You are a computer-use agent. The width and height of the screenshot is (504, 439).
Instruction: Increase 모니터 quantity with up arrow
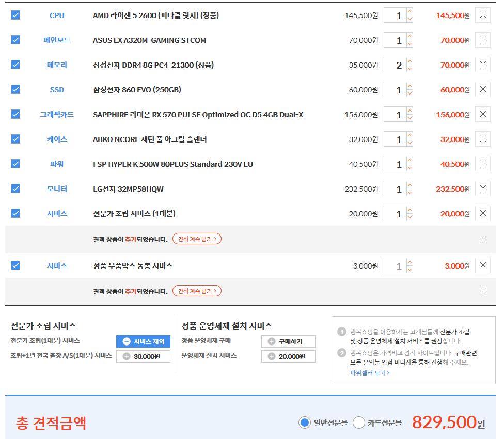click(409, 185)
